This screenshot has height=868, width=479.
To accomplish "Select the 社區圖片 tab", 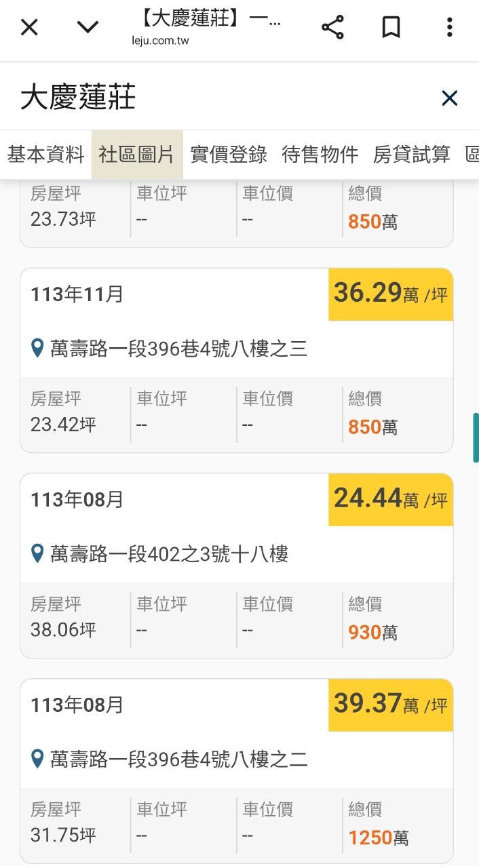I will point(136,155).
